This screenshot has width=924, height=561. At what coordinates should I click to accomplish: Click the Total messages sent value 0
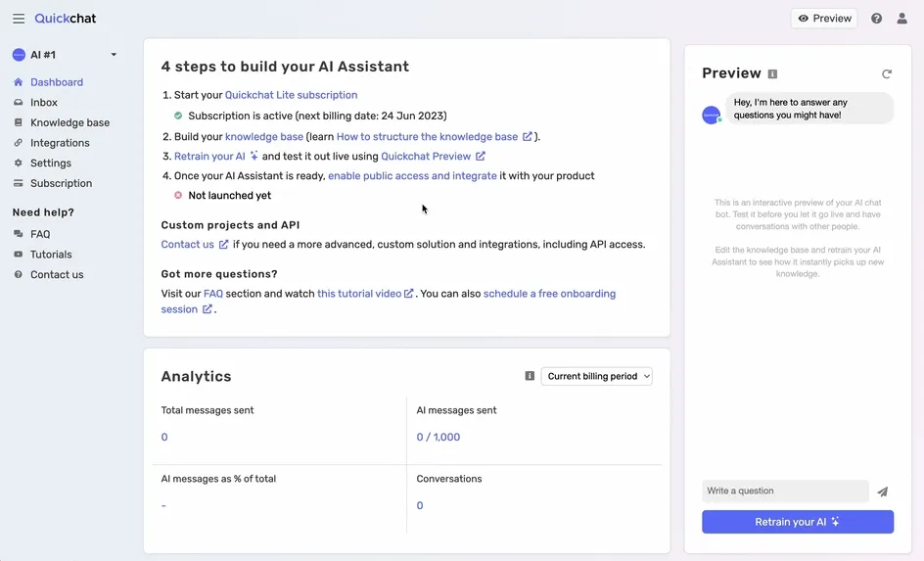[164, 437]
